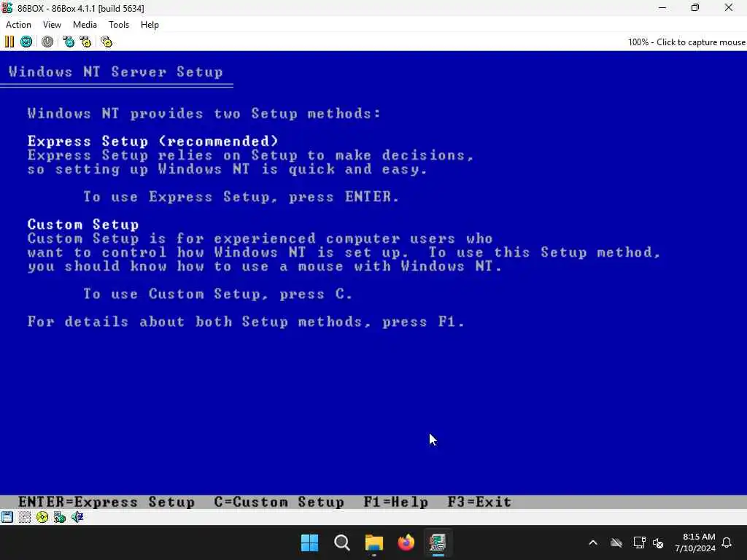Send Ctrl+Alt+Del via the teal gear icon
Image resolution: width=747 pixels, height=560 pixels.
point(69,42)
